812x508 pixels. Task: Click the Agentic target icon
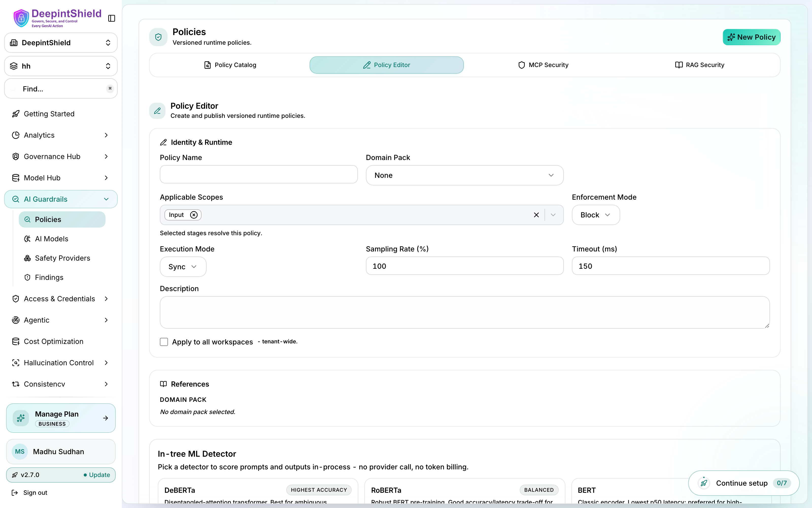click(x=16, y=320)
